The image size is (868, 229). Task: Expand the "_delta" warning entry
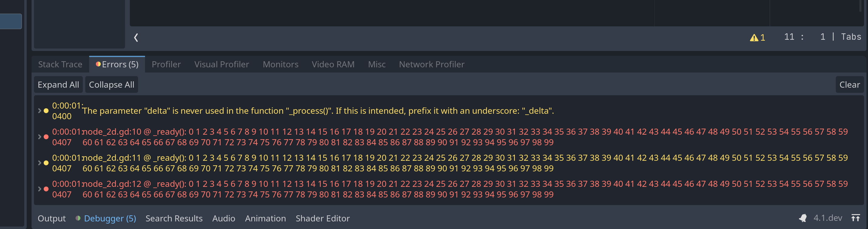39,110
